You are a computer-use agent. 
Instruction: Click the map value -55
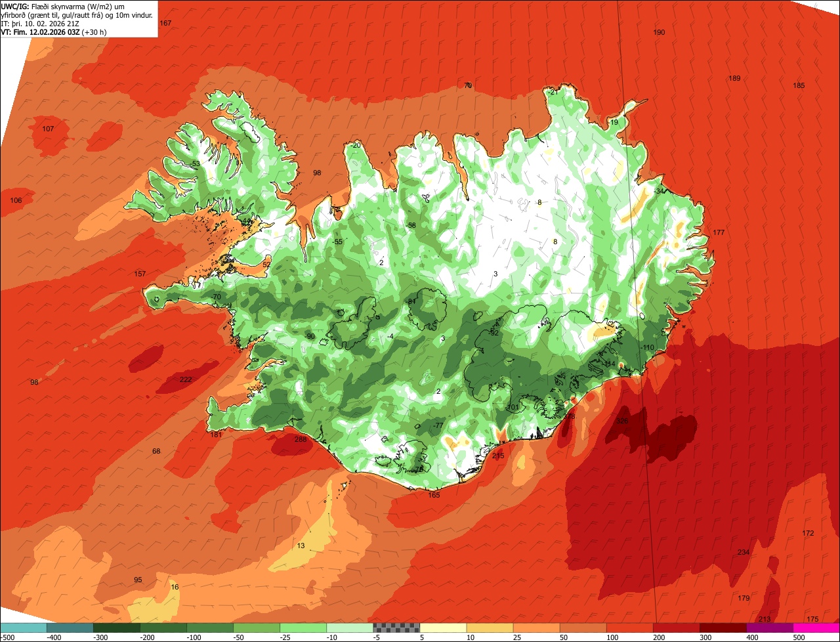pos(337,242)
